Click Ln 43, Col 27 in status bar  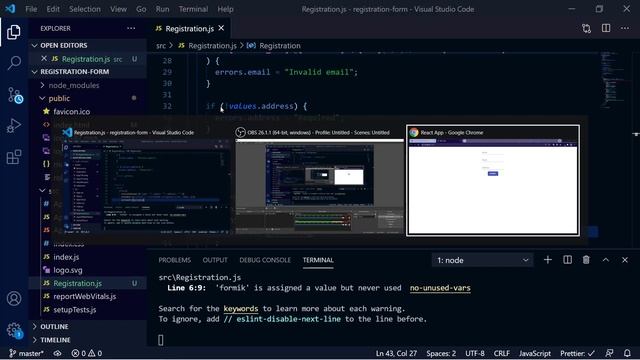[x=396, y=353]
